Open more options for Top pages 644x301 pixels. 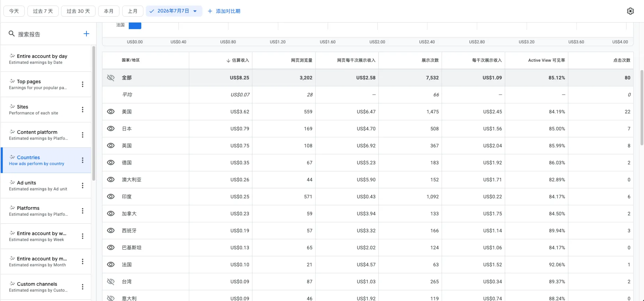click(x=83, y=84)
